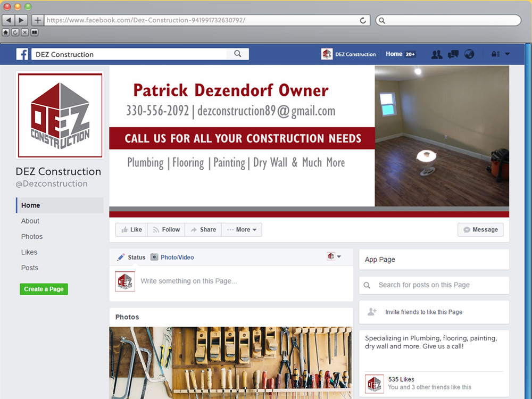Screen dimensions: 532x399
Task: Open Photos section in sidebar
Action: pyautogui.click(x=32, y=237)
